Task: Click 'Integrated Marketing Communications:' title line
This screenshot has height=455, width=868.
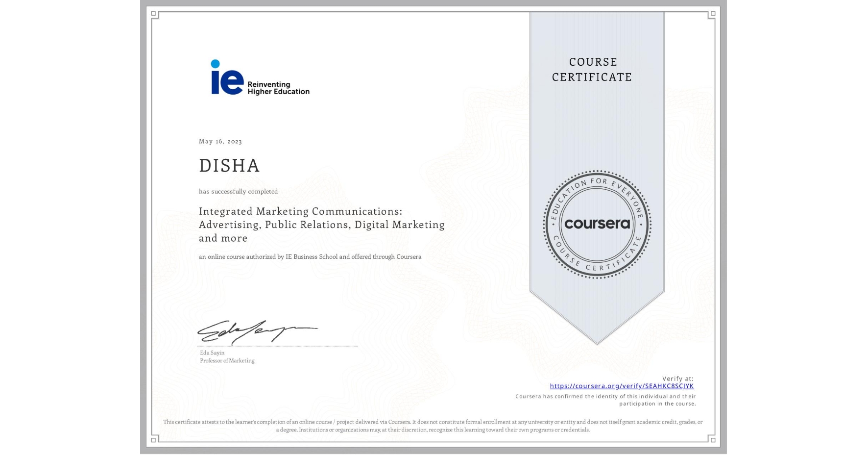Action: pos(300,211)
